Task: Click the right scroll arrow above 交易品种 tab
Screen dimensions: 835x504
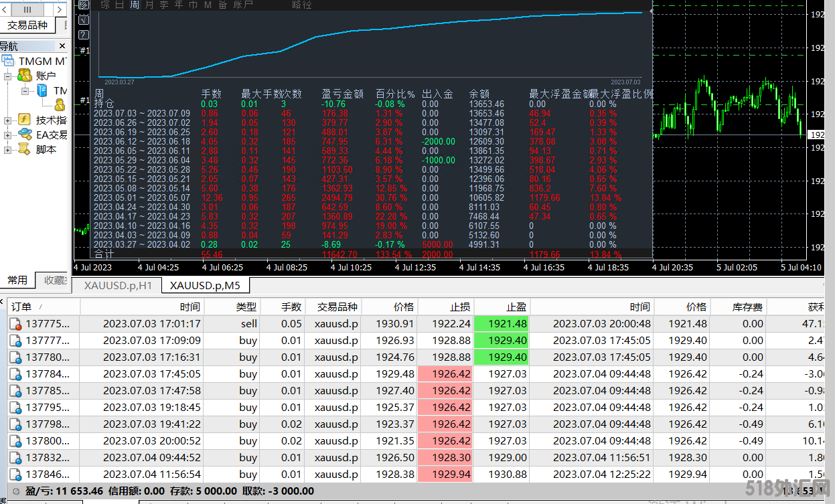Action: [59, 9]
